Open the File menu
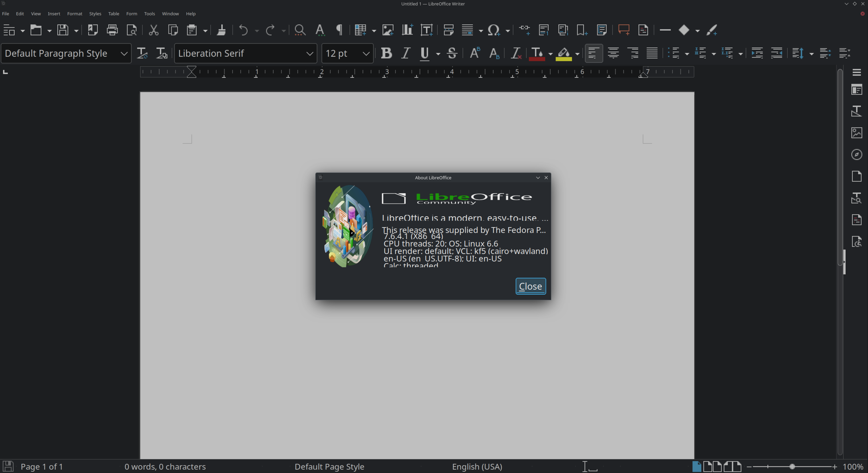 [x=6, y=14]
